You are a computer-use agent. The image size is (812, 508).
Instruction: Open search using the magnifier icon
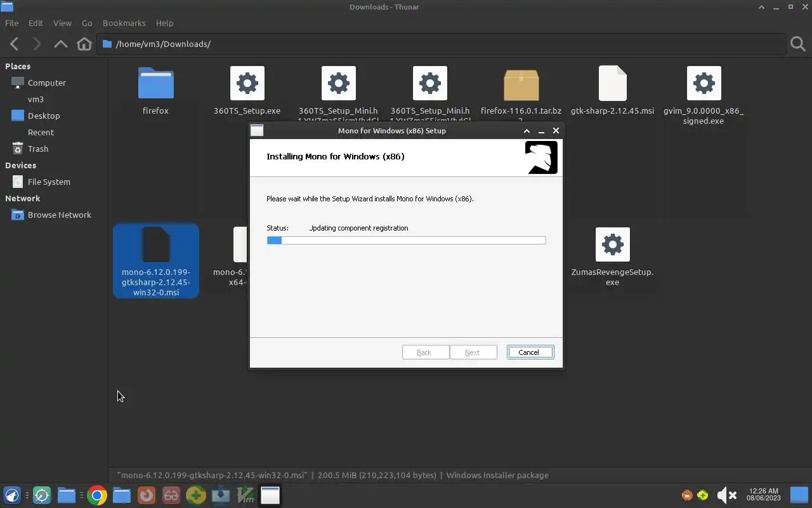point(798,44)
